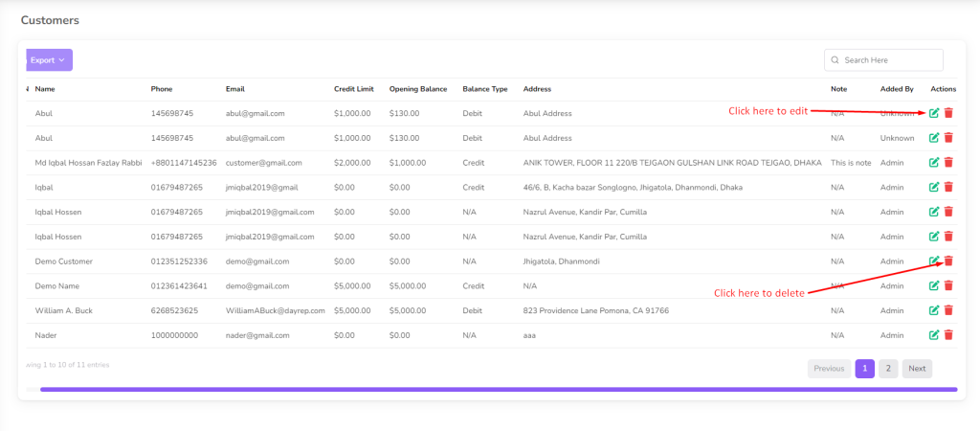This screenshot has height=431, width=980.
Task: Sort by Opening Balance header
Action: click(418, 89)
